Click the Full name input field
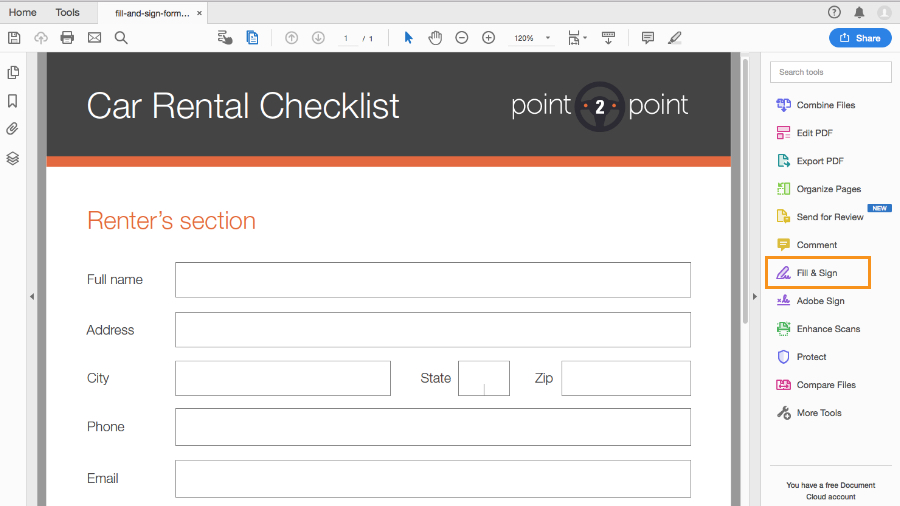The image size is (900, 506). (x=432, y=280)
